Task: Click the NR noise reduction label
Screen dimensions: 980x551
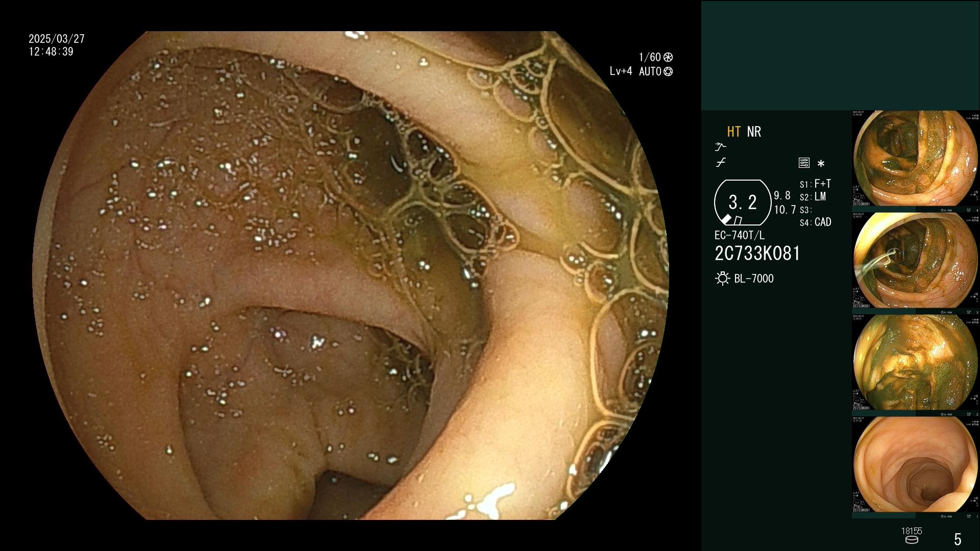Action: [x=754, y=132]
